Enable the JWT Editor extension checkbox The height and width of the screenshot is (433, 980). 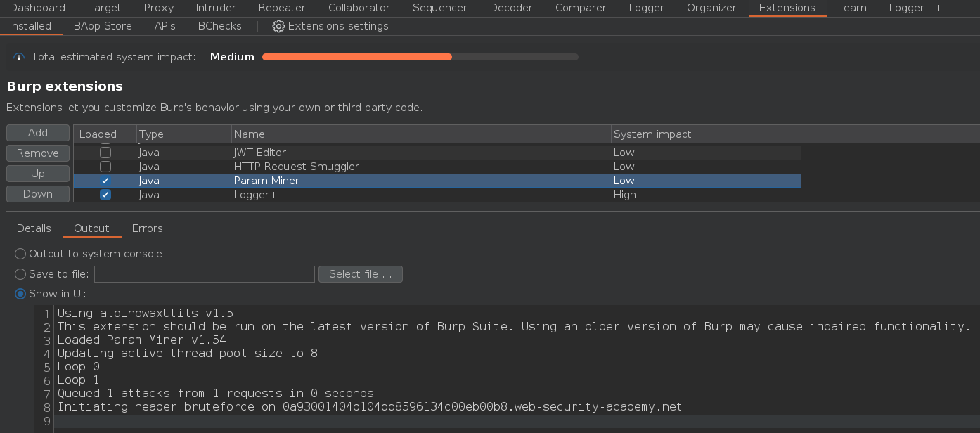click(105, 153)
